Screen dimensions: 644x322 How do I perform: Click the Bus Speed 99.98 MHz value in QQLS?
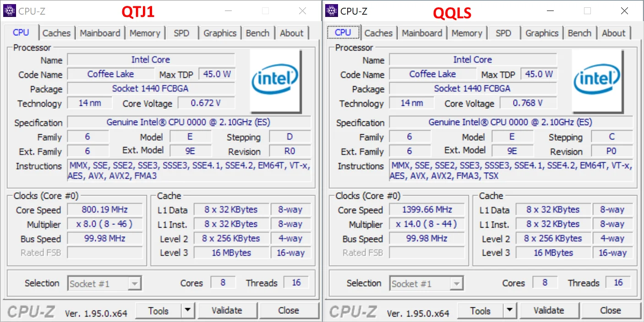pyautogui.click(x=427, y=239)
